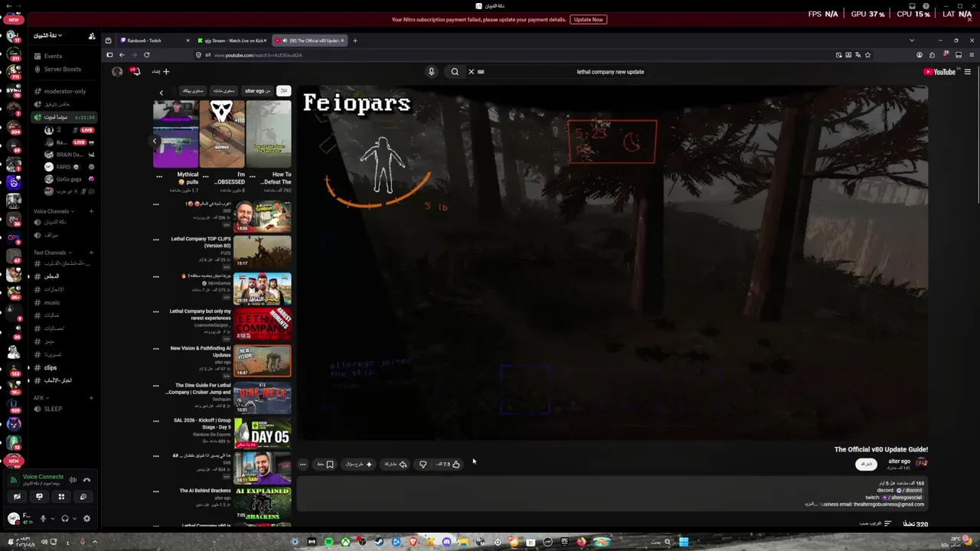Add a channel to Voice Channels
980x551 pixels.
point(91,211)
